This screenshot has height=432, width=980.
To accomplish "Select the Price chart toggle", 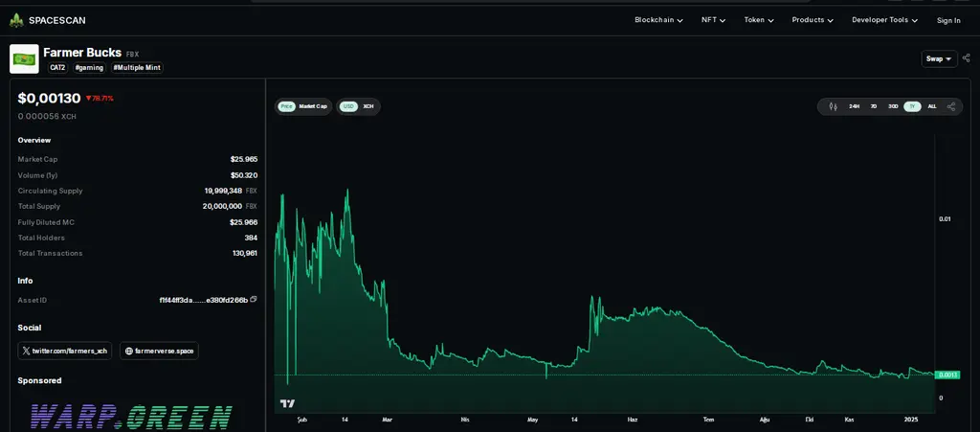I will 286,106.
